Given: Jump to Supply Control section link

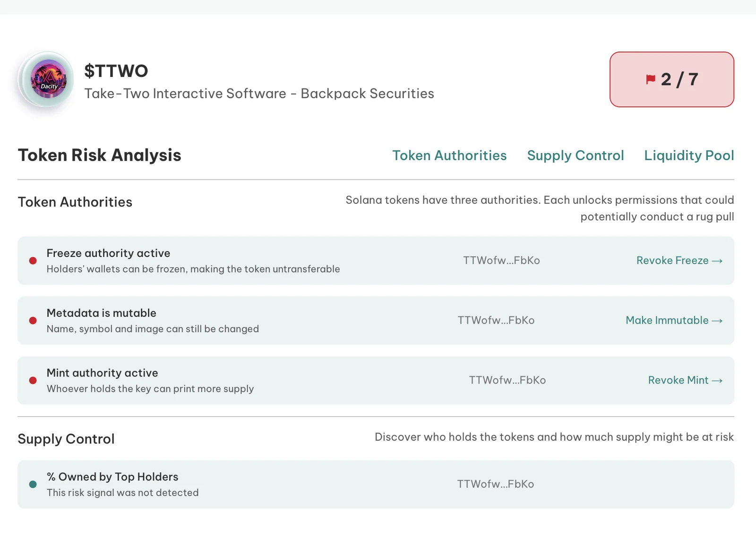Looking at the screenshot, I should (576, 155).
